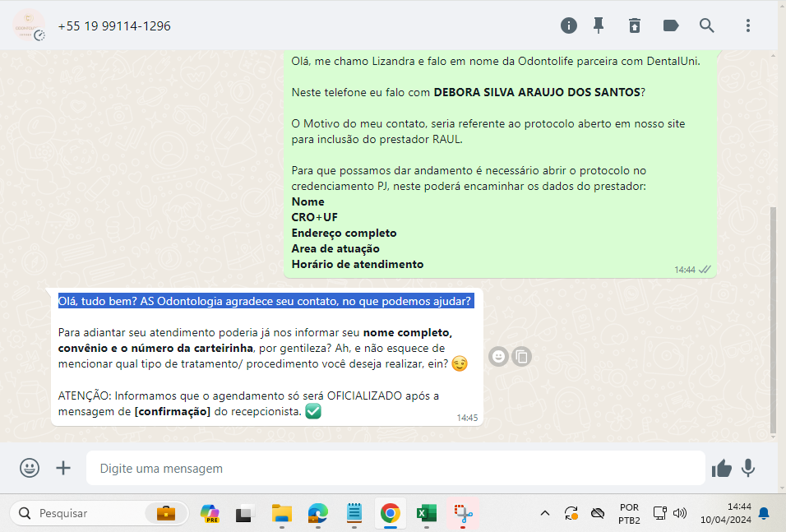Click the 'Endereço completo' bold line
This screenshot has width=786, height=532.
pos(344,234)
